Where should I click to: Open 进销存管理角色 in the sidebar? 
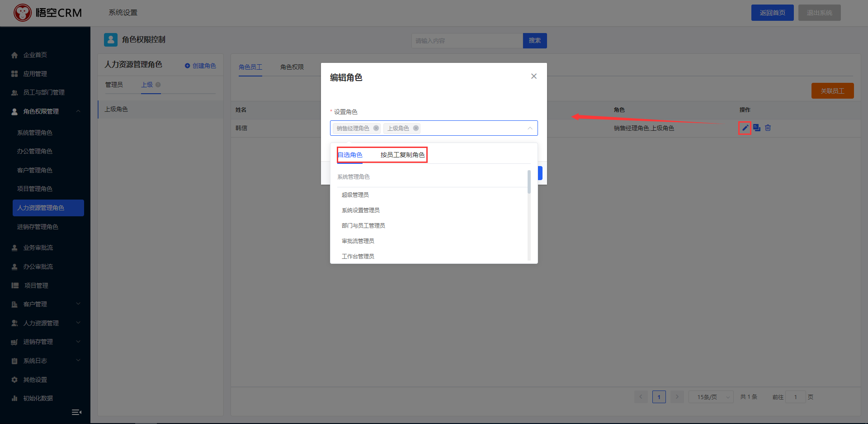(x=38, y=227)
